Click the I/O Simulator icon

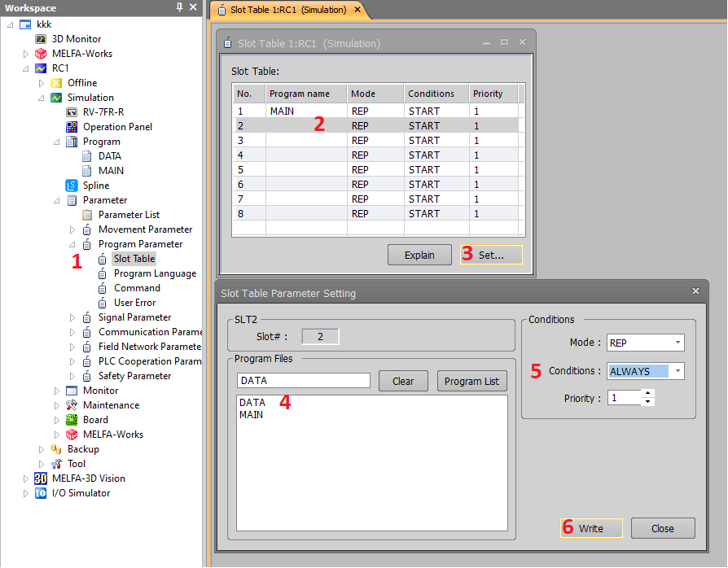pyautogui.click(x=41, y=493)
